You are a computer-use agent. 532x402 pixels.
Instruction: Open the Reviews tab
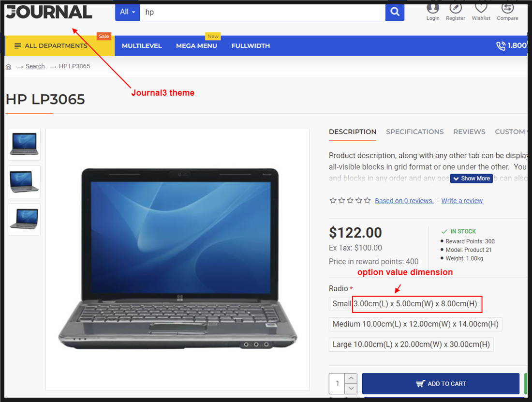click(x=469, y=132)
